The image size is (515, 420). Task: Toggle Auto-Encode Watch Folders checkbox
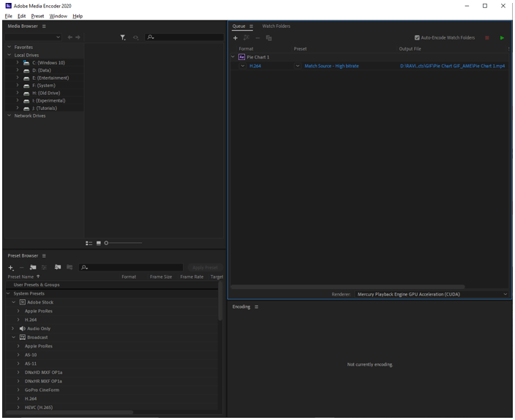click(417, 38)
